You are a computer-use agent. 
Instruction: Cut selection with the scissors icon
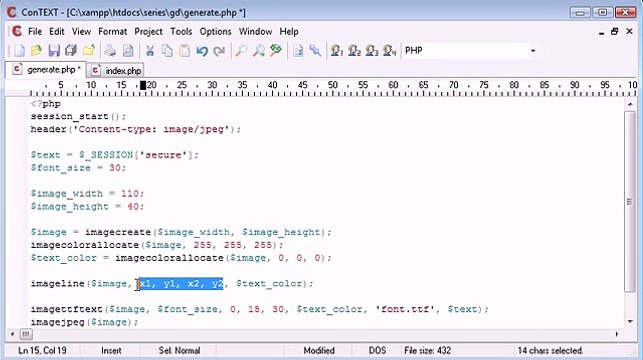pos(150,51)
